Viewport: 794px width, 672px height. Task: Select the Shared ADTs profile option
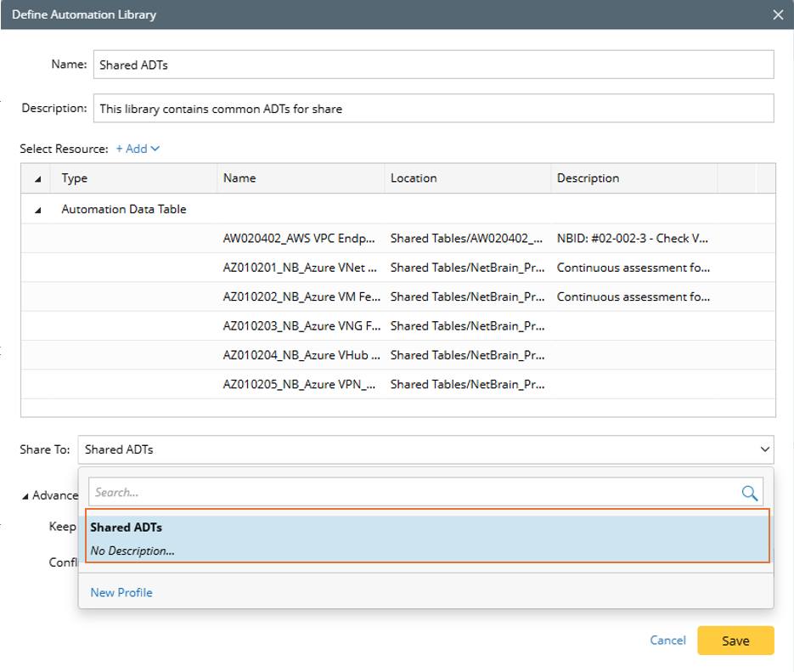427,539
